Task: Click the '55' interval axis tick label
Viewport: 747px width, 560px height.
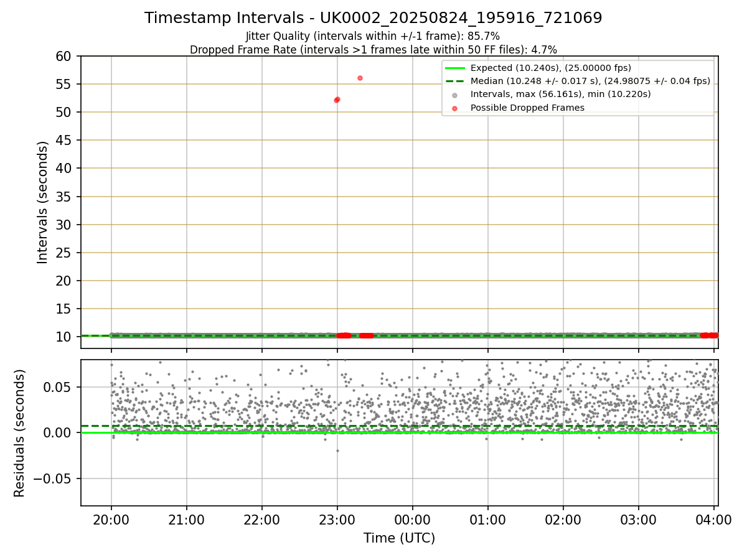Action: point(64,84)
